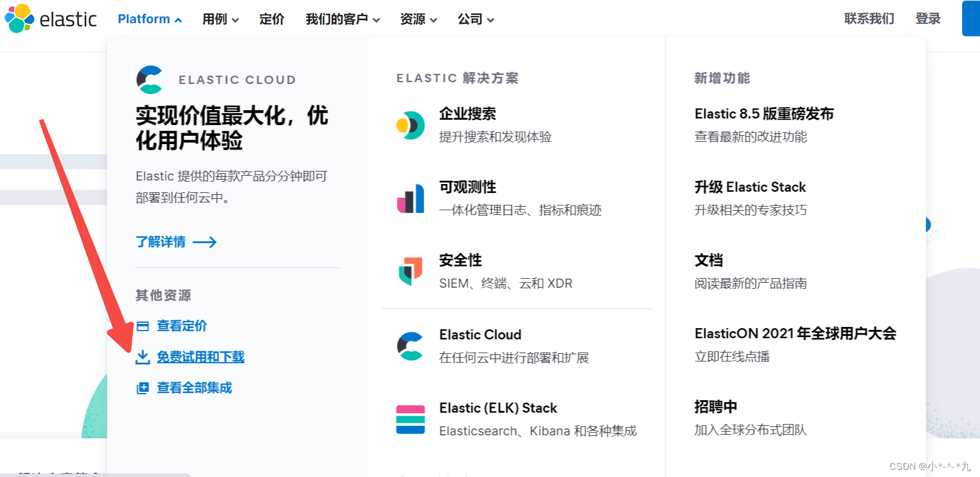
Task: Open the 定价 menu item
Action: click(272, 19)
